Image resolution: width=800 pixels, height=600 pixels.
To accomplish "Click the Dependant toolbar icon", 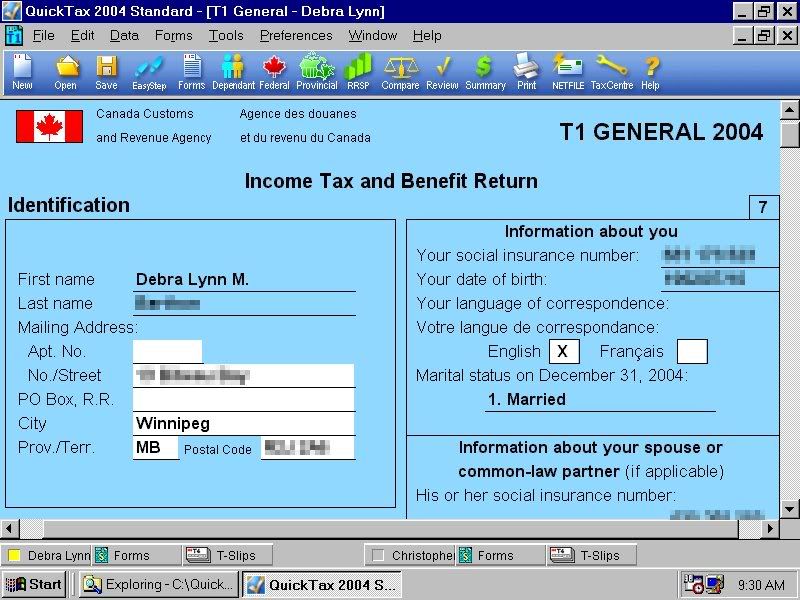I will point(233,72).
